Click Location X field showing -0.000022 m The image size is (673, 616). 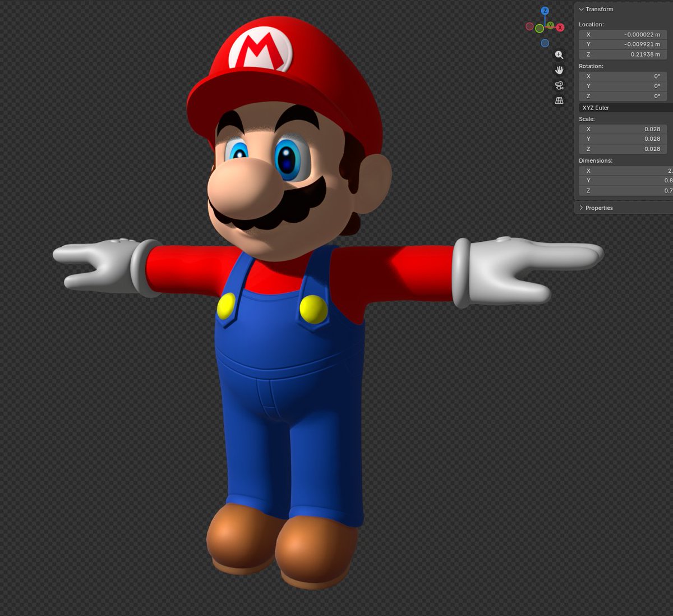(623, 34)
